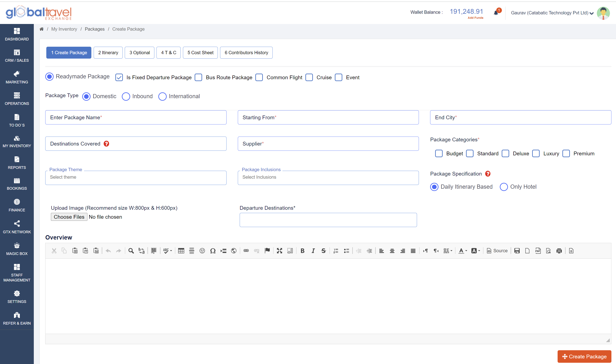Switch to the 2 Itinerary tab
The image size is (616, 364).
click(x=108, y=53)
